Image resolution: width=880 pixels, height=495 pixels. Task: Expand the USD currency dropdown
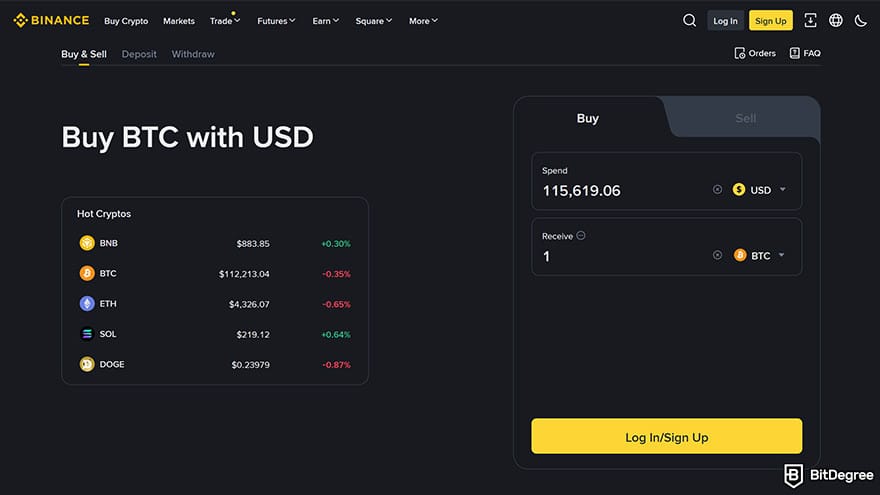(x=783, y=190)
